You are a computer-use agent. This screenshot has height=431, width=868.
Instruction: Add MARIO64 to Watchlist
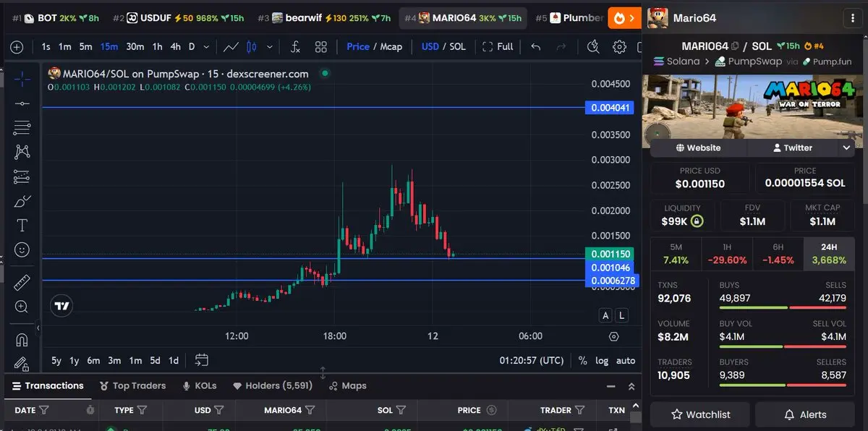coord(700,414)
